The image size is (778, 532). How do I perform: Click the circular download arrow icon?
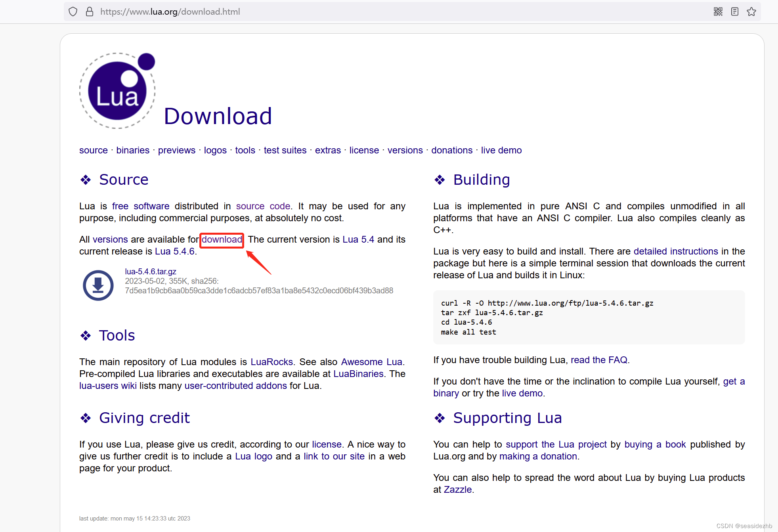(x=98, y=285)
